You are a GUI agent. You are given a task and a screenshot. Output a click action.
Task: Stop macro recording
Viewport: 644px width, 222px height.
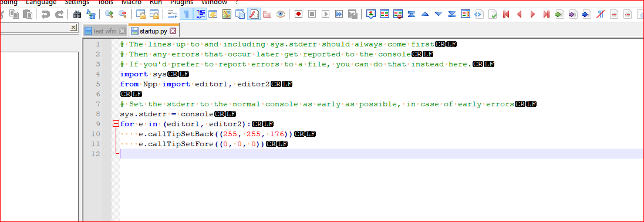[x=312, y=14]
